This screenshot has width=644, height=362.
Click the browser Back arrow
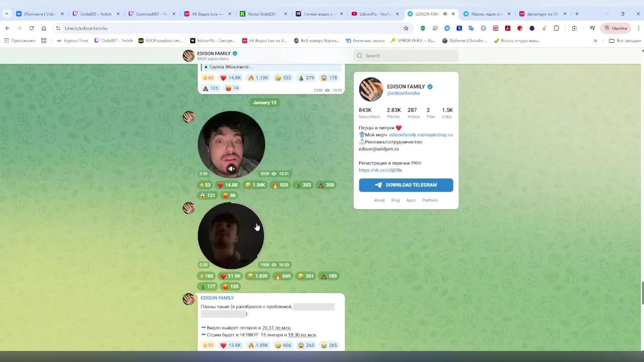tap(7, 28)
